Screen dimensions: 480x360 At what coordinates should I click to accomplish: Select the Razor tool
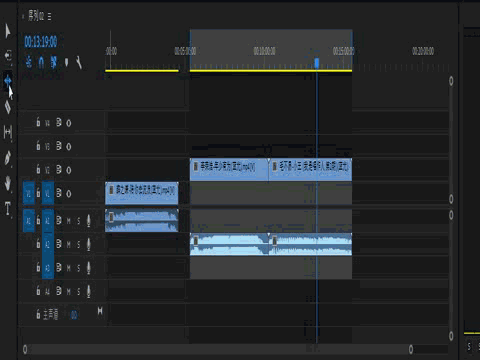click(x=8, y=107)
